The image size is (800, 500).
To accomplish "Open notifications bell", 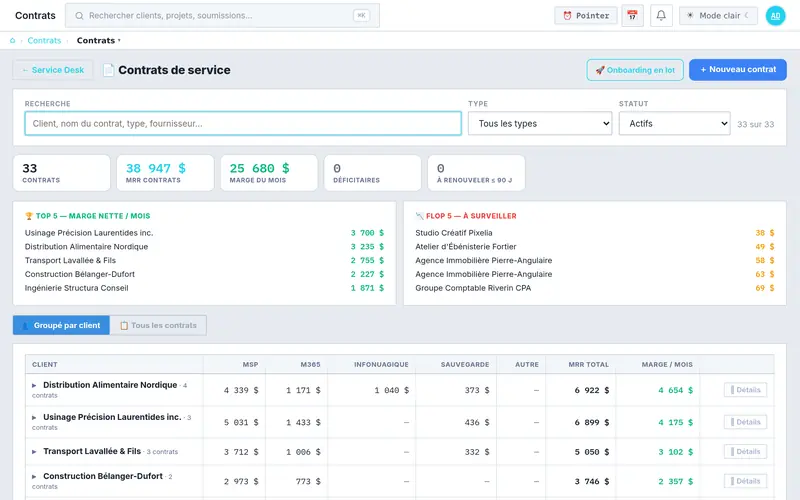I will click(x=661, y=16).
